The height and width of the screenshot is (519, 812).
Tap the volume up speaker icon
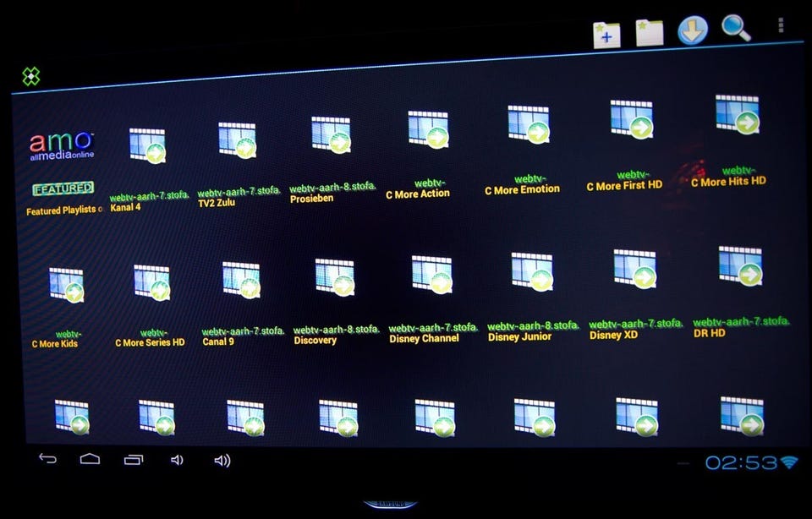tap(222, 461)
